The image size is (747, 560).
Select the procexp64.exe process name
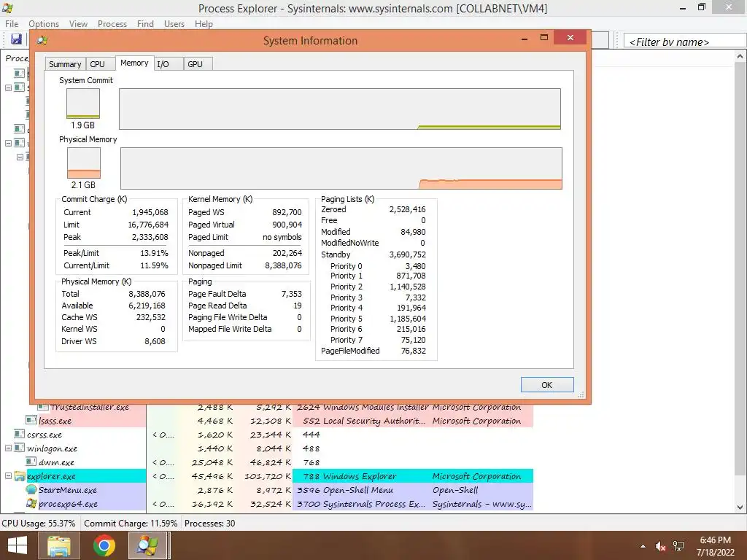[x=68, y=504]
